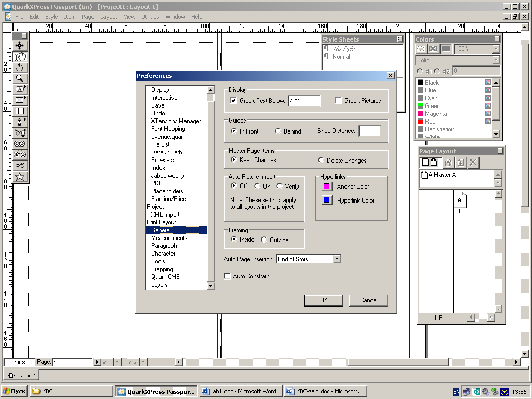Select the Bezier pen tool
532x399 pixels.
(x=20, y=122)
